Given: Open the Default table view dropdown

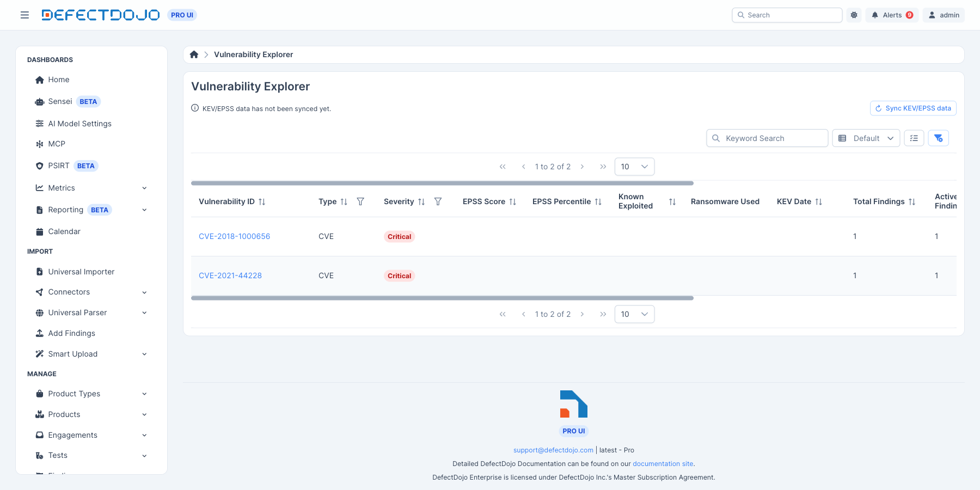Looking at the screenshot, I should click(x=866, y=138).
